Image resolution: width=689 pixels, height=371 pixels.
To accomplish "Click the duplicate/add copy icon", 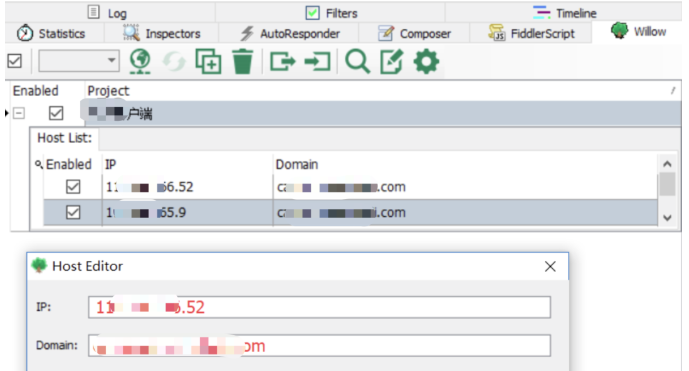I will (x=208, y=61).
